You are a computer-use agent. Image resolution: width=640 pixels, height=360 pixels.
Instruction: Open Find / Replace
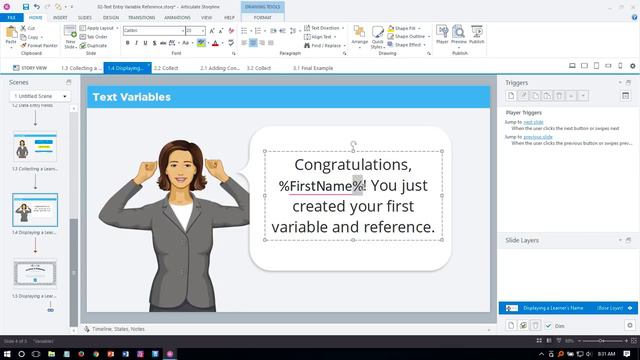point(325,46)
